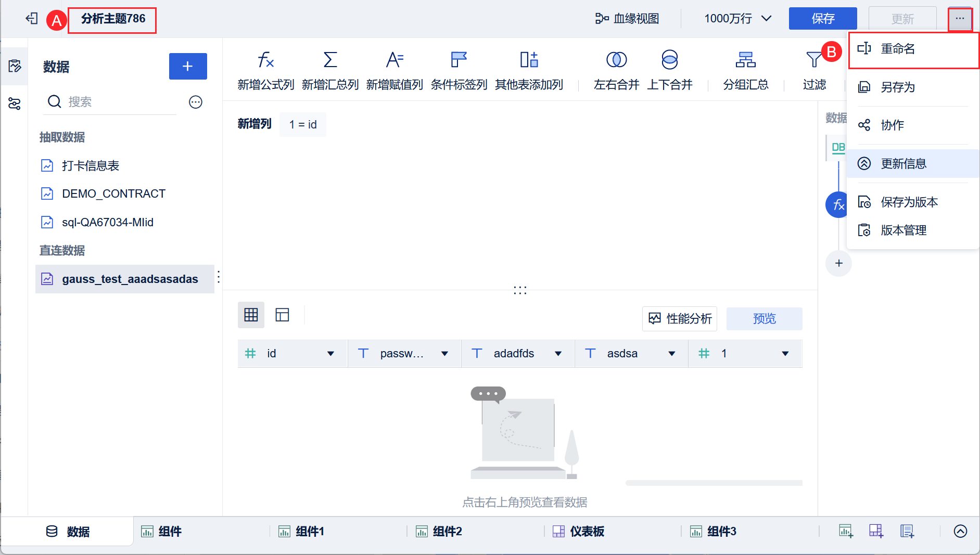The height and width of the screenshot is (555, 980).
Task: Click the add text/report icon in bottom bar
Action: (908, 531)
